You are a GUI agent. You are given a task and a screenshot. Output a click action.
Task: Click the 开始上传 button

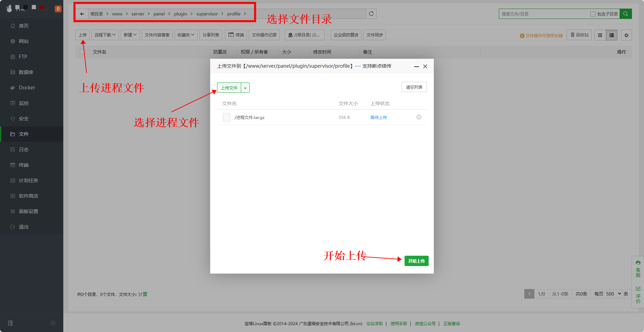[416, 261]
